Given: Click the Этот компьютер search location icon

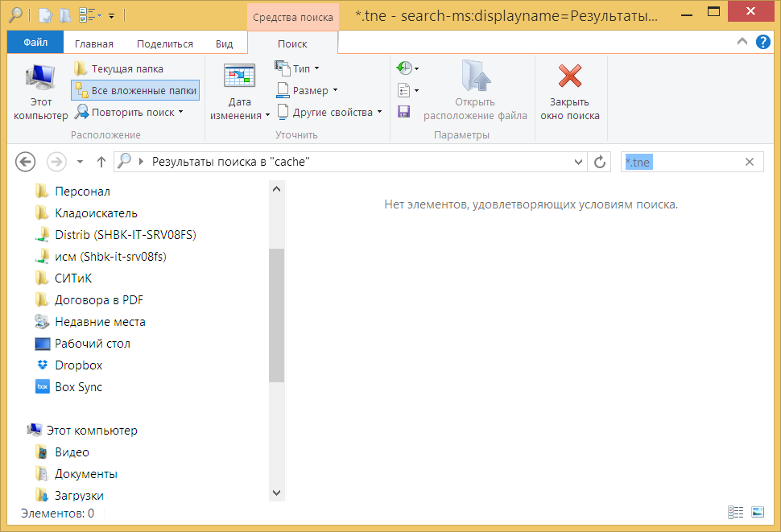Looking at the screenshot, I should (40, 78).
